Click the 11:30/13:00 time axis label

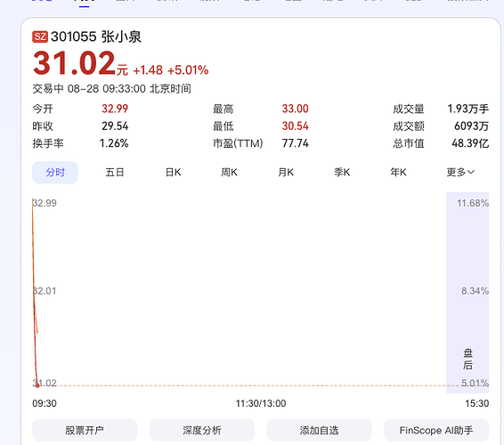(261, 403)
